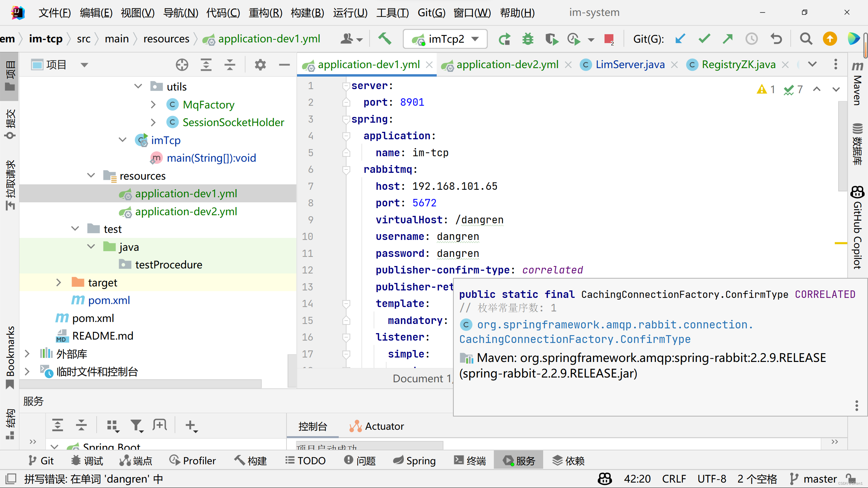Expand the 外部库 node

pyautogui.click(x=27, y=353)
